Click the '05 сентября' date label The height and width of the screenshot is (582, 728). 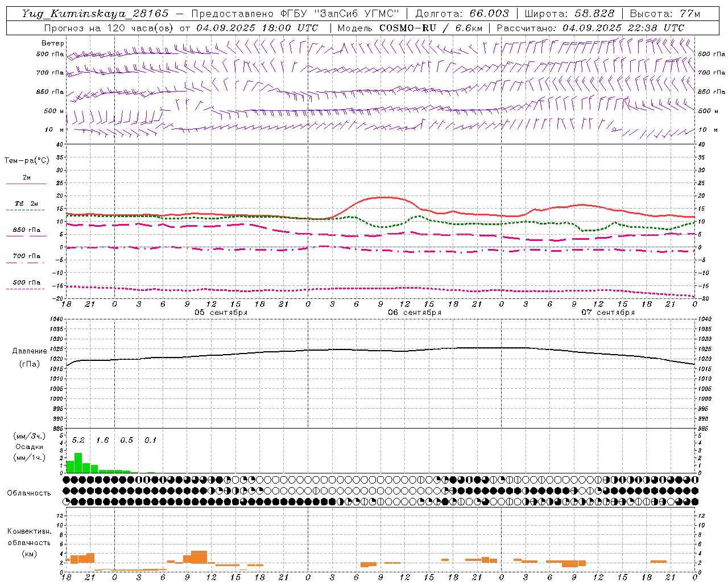pyautogui.click(x=221, y=313)
